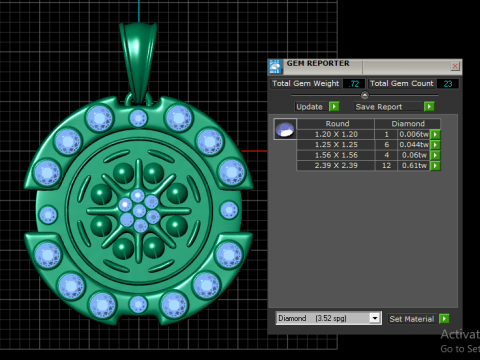Screen dimensions: 480x360
Task: Select the 2.39 X 2.39 size cell
Action: click(336, 166)
